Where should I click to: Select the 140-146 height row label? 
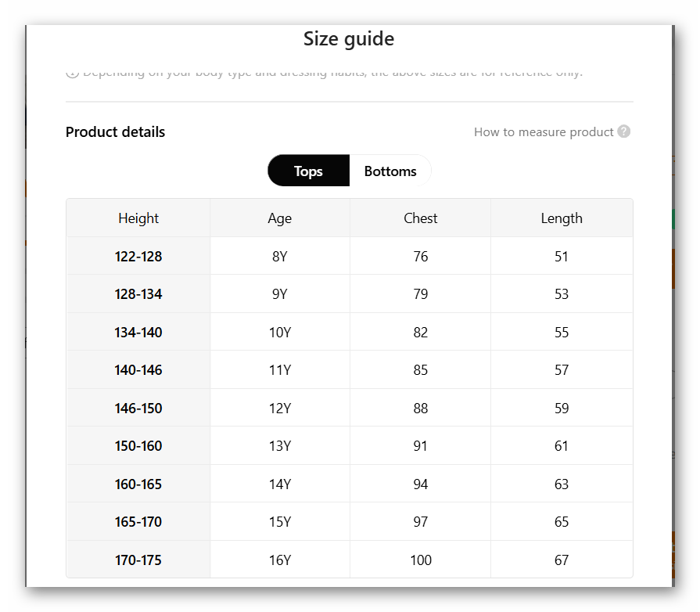pos(138,370)
